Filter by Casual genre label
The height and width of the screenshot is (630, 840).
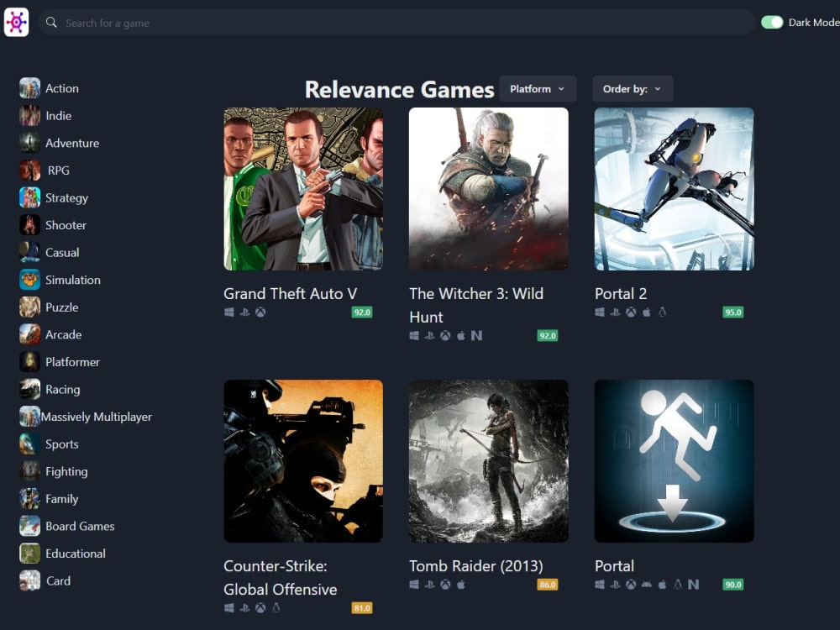coord(62,252)
